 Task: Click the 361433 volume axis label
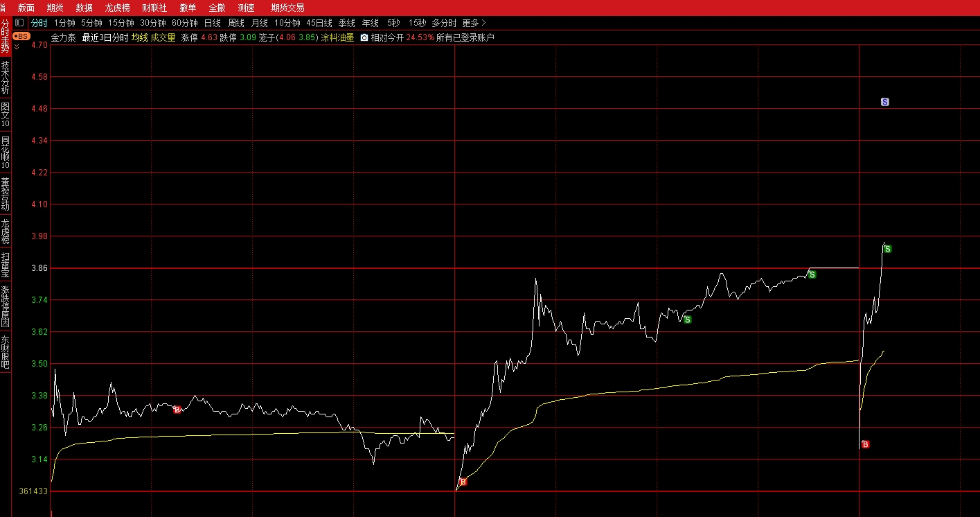click(x=33, y=491)
